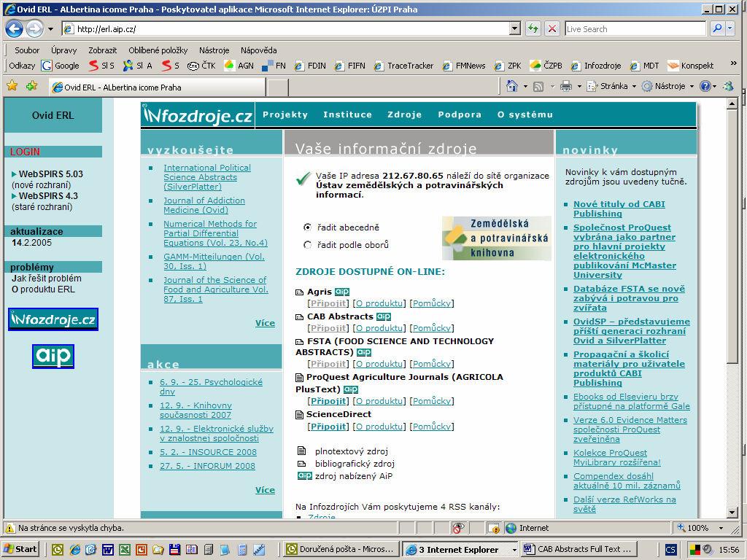Open 'Nové tituly od CABI Publishing' news link
Screen dimensions: 747x560
click(x=619, y=209)
